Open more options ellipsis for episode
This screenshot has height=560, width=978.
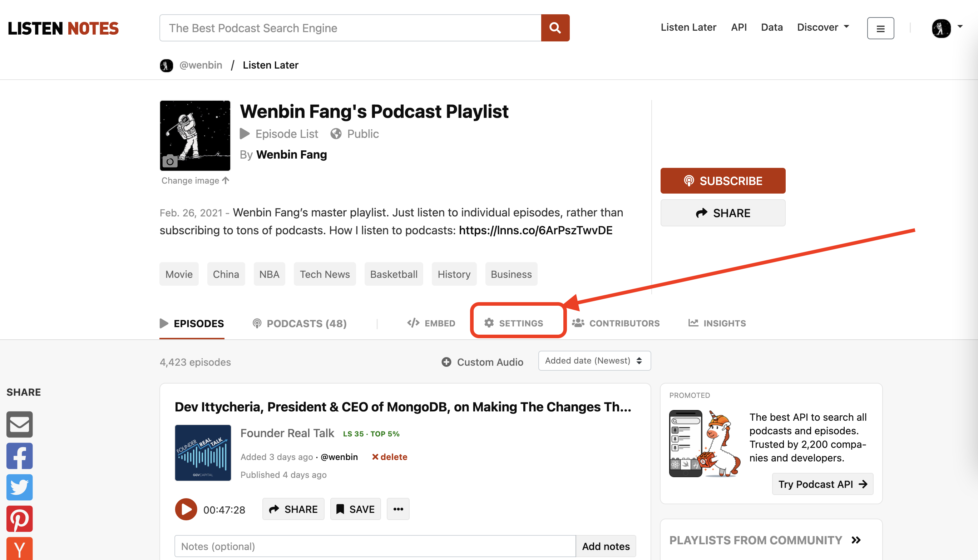398,509
